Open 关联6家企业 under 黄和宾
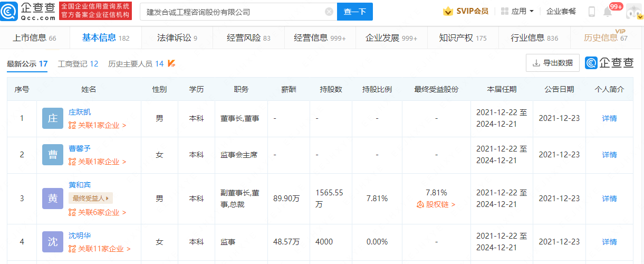This screenshot has width=644, height=264. click(98, 212)
